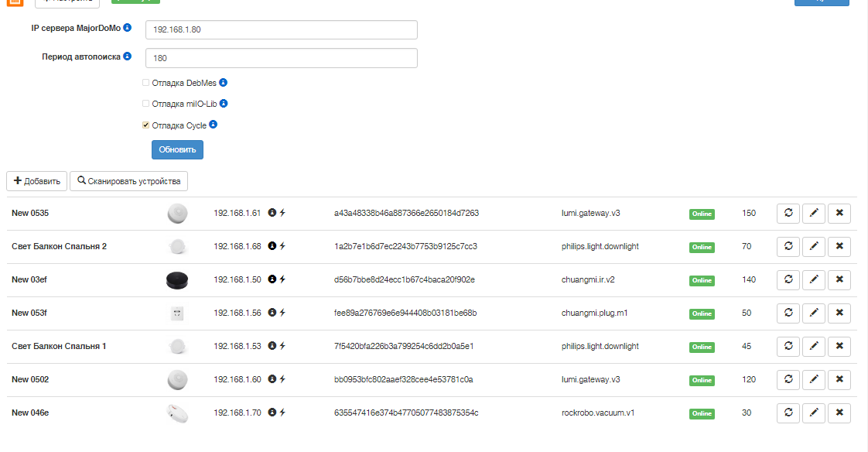Click info icon next to IP 192.168.1.70
The height and width of the screenshot is (452, 868).
tap(272, 412)
